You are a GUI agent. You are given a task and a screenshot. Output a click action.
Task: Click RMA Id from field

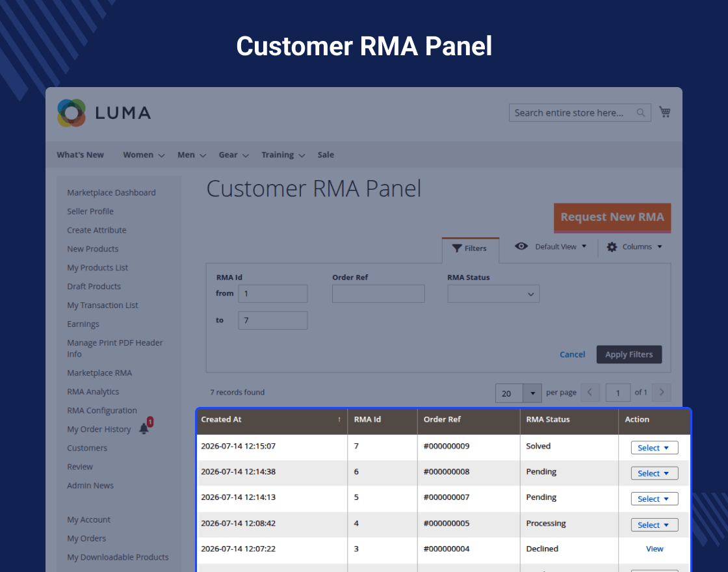click(273, 294)
